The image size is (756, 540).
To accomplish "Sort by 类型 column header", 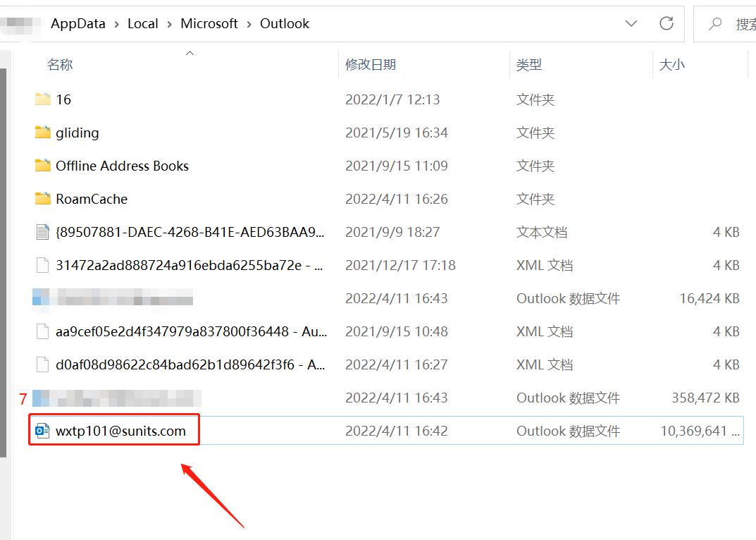I will coord(529,64).
